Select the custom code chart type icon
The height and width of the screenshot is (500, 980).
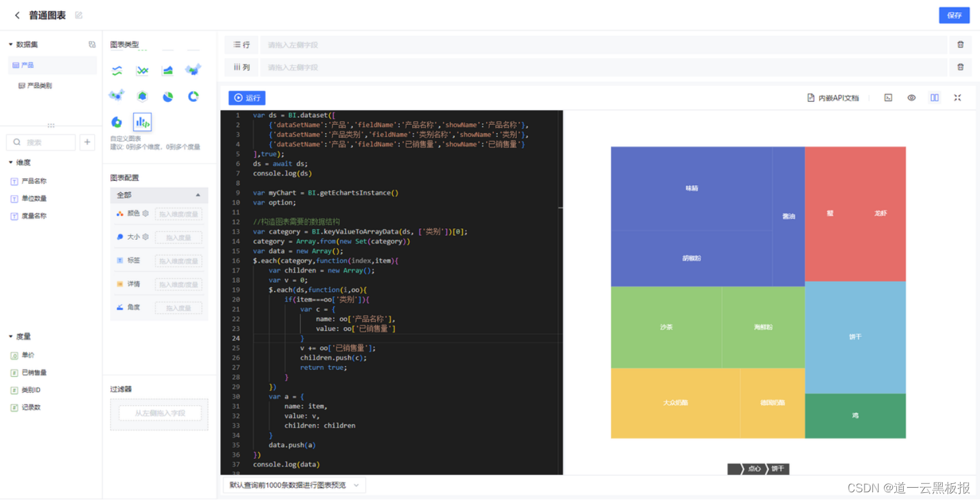pyautogui.click(x=142, y=122)
